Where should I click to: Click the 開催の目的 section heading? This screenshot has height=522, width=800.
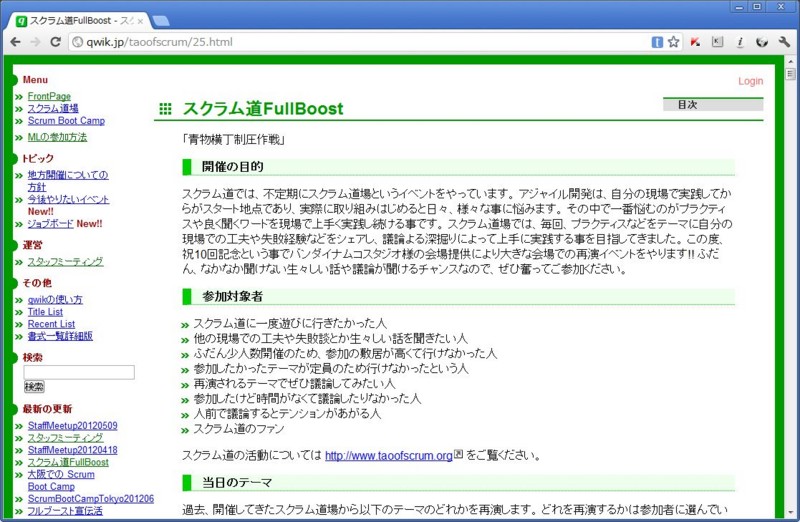tap(233, 167)
